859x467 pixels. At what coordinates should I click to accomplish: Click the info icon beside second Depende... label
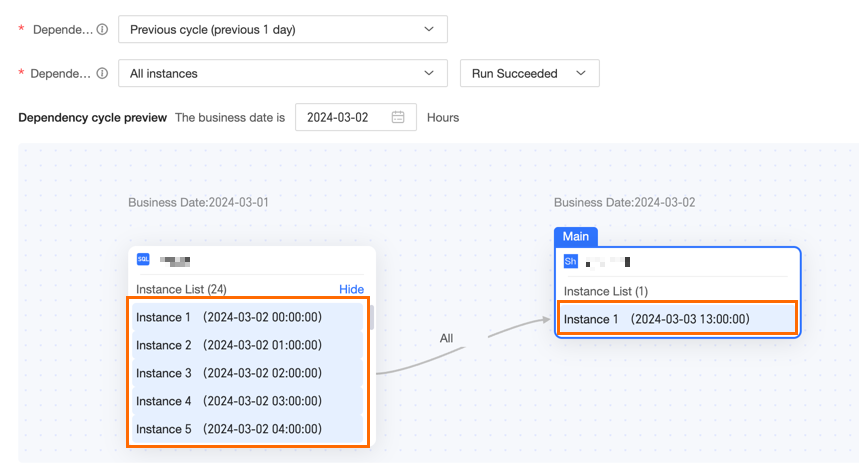102,73
